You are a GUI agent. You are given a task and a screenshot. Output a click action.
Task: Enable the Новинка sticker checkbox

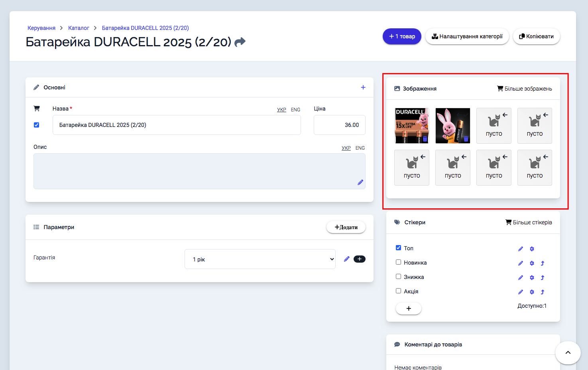(398, 262)
